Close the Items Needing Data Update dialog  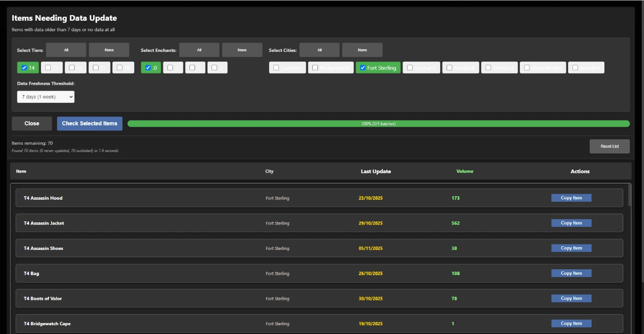pos(32,124)
